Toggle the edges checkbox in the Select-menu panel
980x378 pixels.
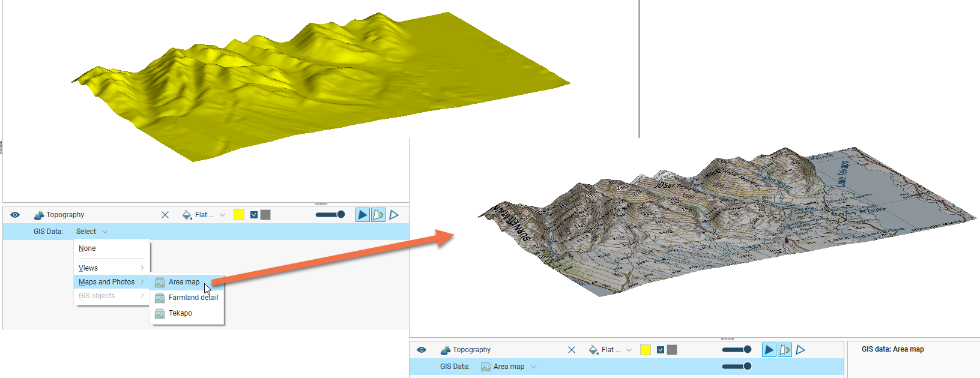(x=254, y=215)
